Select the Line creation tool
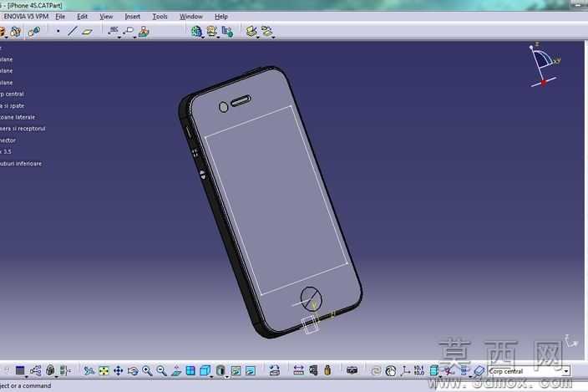 point(73,31)
